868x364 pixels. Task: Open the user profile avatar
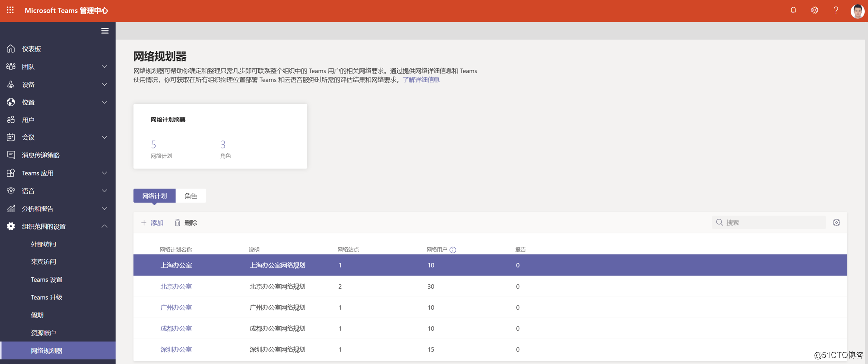pyautogui.click(x=857, y=11)
